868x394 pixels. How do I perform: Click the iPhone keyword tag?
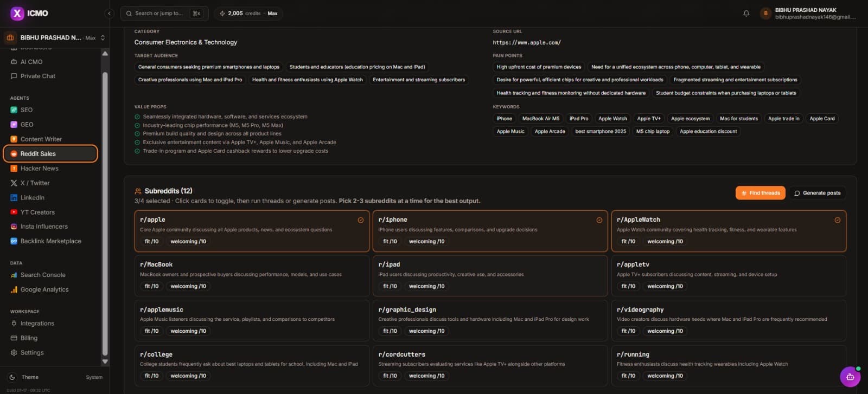[504, 119]
